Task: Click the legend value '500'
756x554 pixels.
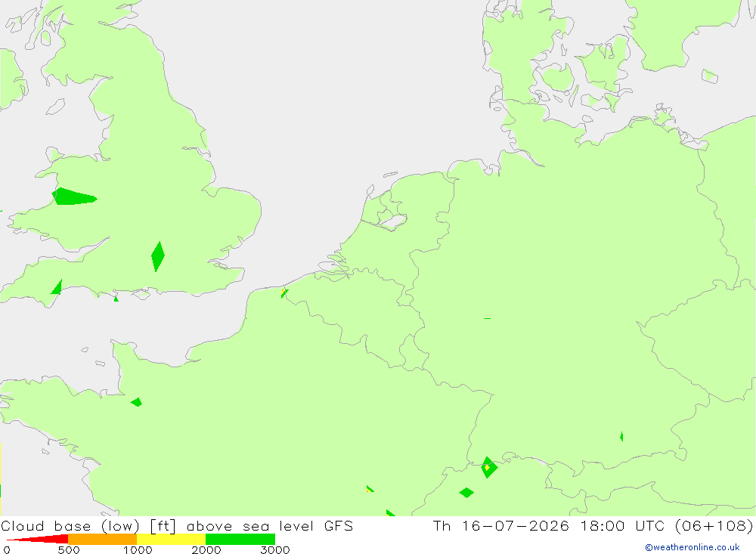Action: (x=69, y=549)
